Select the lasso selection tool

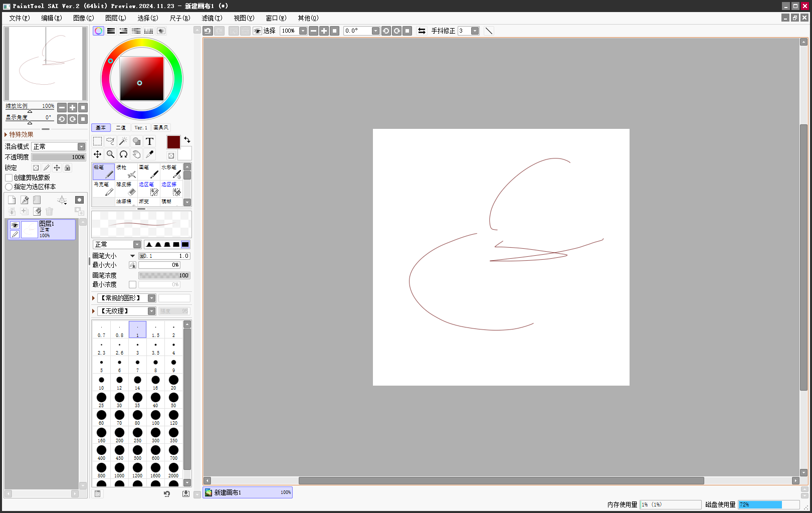coord(110,141)
